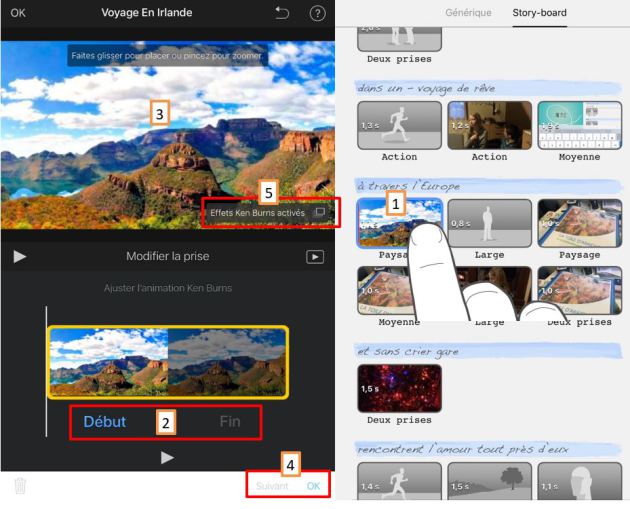Open the 1,0 s Paysage map clip
This screenshot has width=630, height=509.
pyautogui.click(x=579, y=223)
